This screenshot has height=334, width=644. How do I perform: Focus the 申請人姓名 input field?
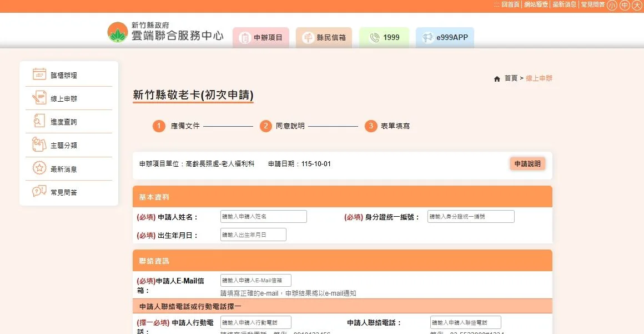[x=263, y=216]
